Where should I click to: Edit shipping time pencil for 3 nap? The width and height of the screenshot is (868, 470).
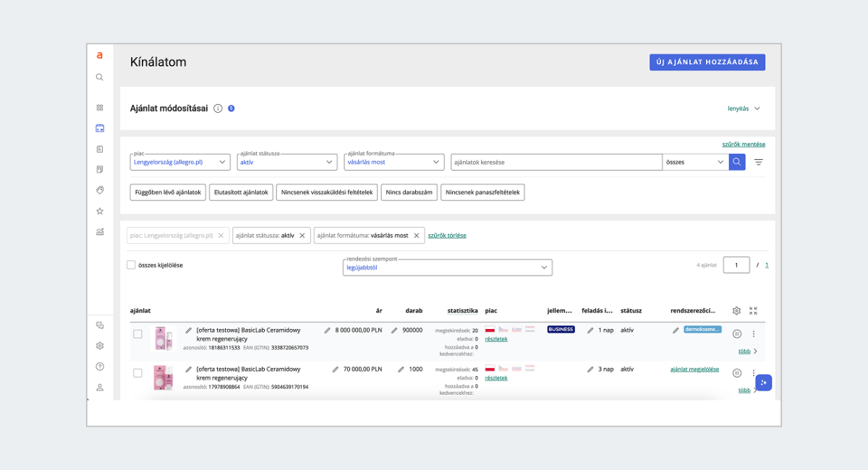click(x=590, y=369)
